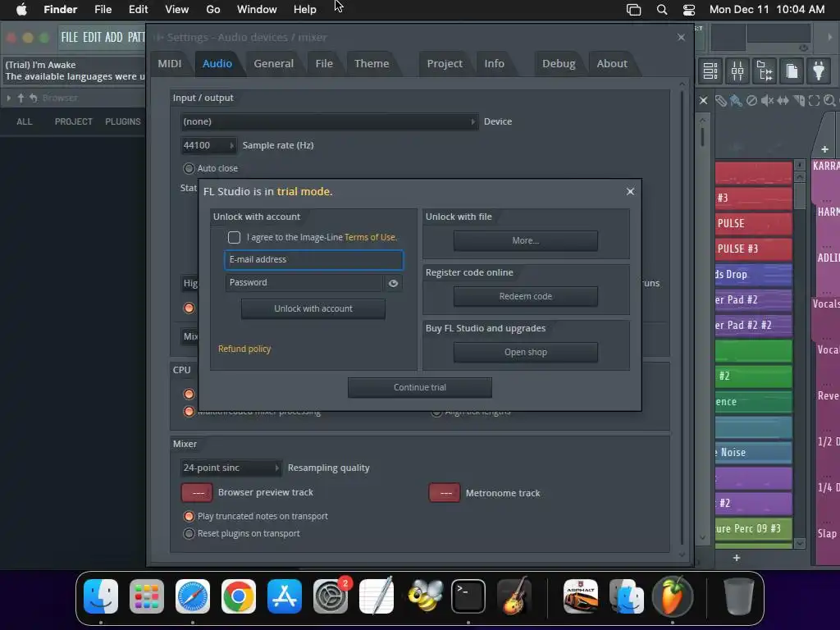The width and height of the screenshot is (840, 630).
Task: Click the X icon left of playlist tools
Action: click(703, 101)
